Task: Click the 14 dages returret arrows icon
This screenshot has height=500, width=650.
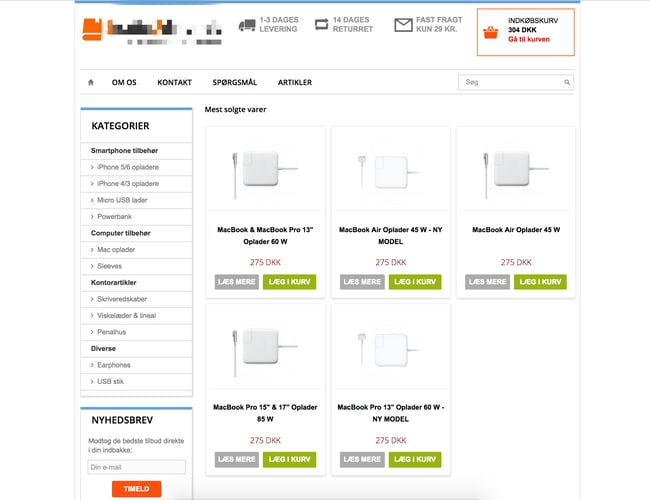Action: pos(321,24)
